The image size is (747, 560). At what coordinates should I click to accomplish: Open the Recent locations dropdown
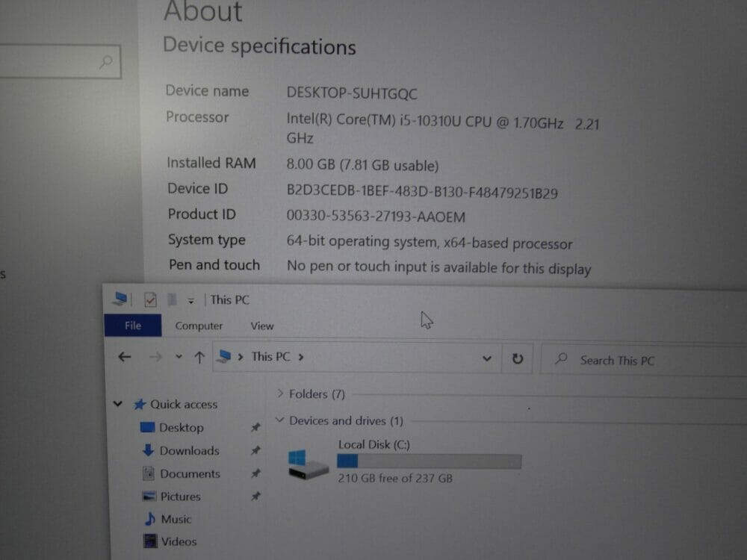coord(179,356)
